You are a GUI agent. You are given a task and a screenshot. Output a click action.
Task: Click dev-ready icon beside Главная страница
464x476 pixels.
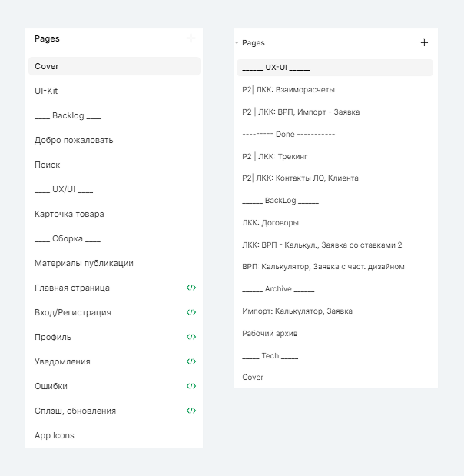(x=191, y=288)
